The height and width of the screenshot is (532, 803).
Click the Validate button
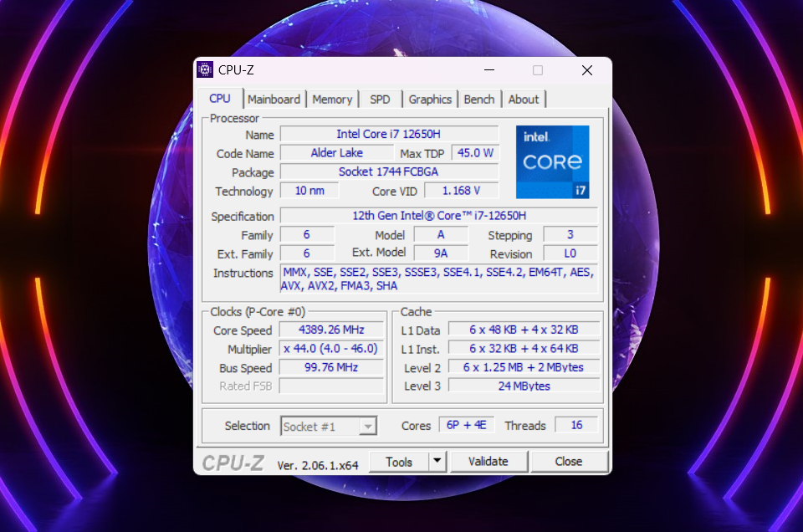pyautogui.click(x=488, y=462)
